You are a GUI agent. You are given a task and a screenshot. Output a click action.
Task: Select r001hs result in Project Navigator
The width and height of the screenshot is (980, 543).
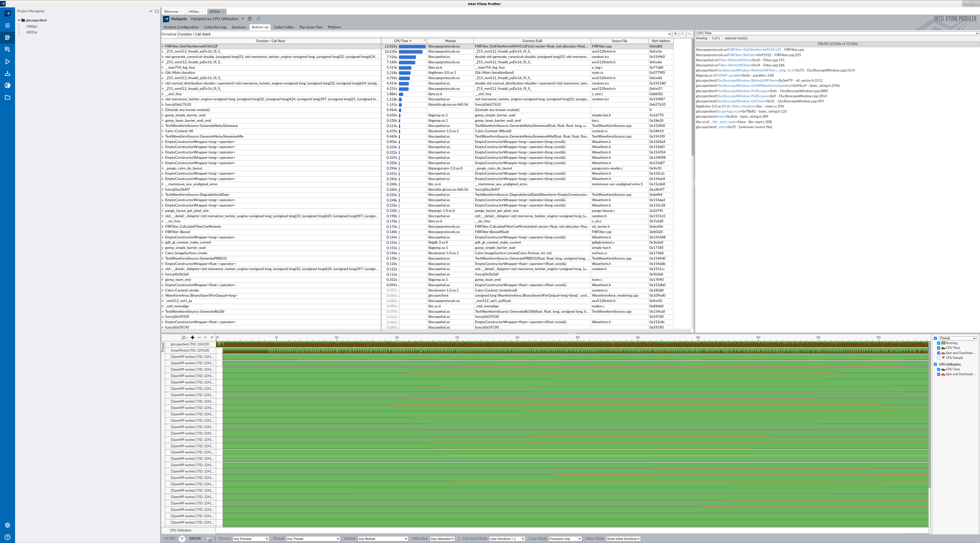32,32
